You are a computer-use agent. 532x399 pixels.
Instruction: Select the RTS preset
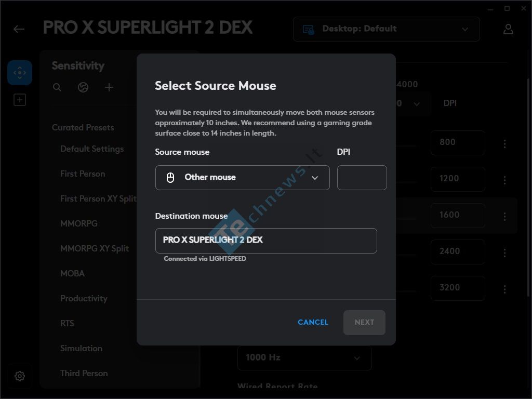pyautogui.click(x=67, y=323)
